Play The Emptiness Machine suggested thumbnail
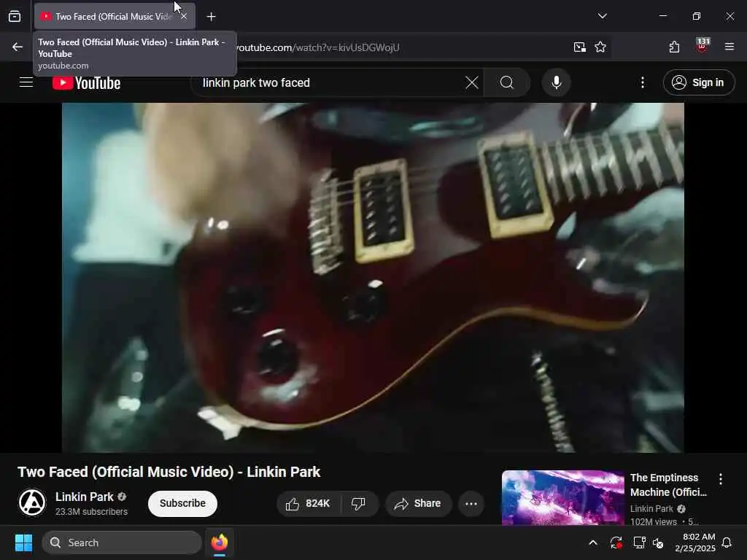 pos(562,497)
